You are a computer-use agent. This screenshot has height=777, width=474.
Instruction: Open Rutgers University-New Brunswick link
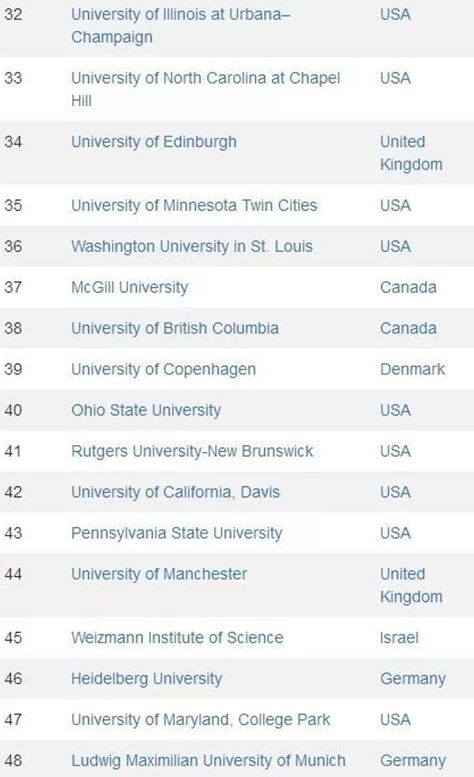[192, 451]
